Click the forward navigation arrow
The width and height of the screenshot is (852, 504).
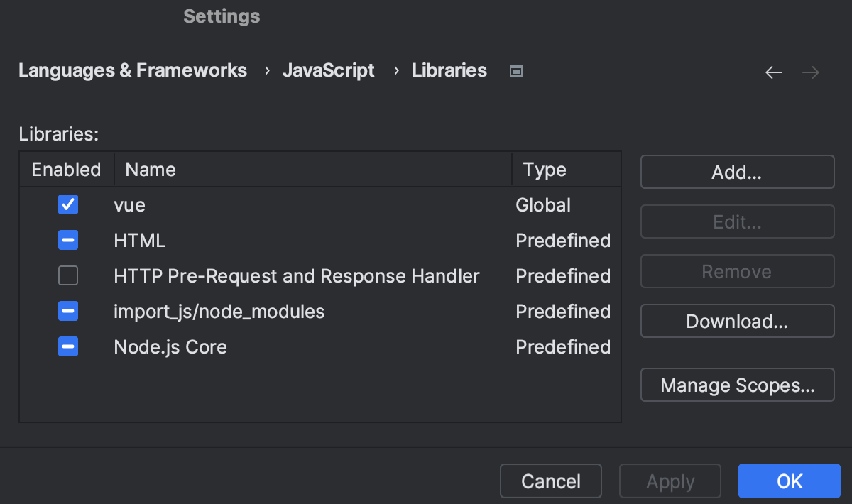(810, 72)
